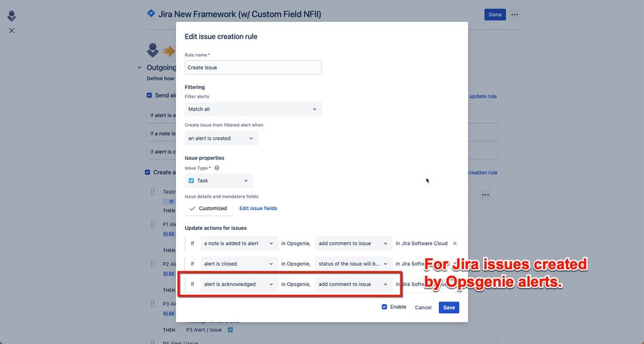Open the three-dot menu on the Testing rule row
This screenshot has height=344, width=644.
[x=485, y=195]
